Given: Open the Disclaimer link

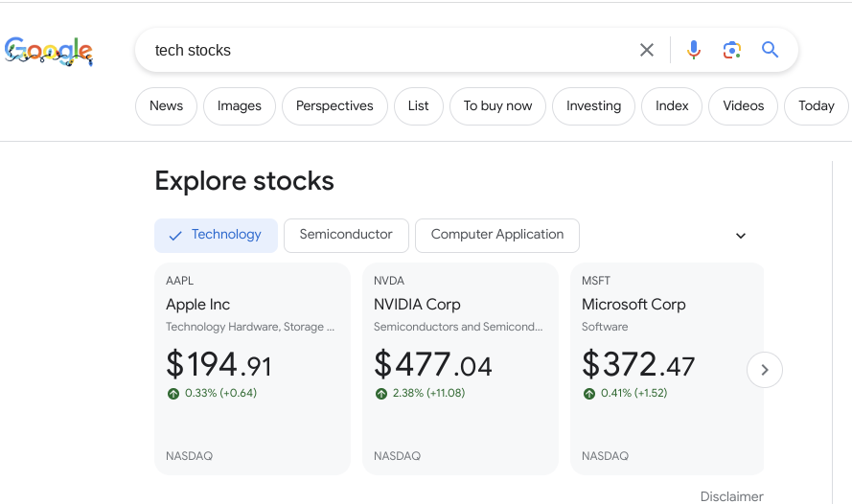Looking at the screenshot, I should click(731, 496).
